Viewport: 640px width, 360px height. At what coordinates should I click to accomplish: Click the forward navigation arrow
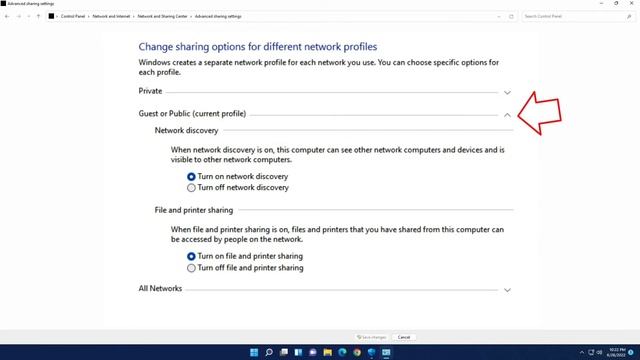coord(19,16)
